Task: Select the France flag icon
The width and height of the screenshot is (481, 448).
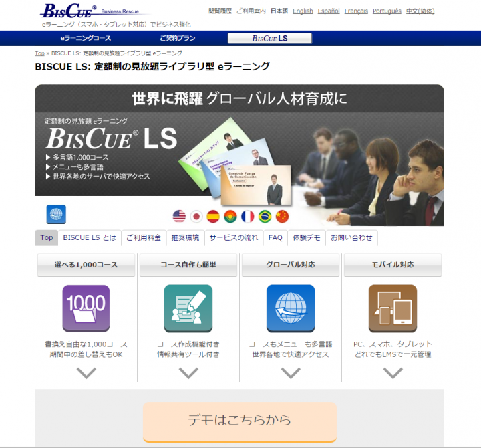Action: click(248, 216)
